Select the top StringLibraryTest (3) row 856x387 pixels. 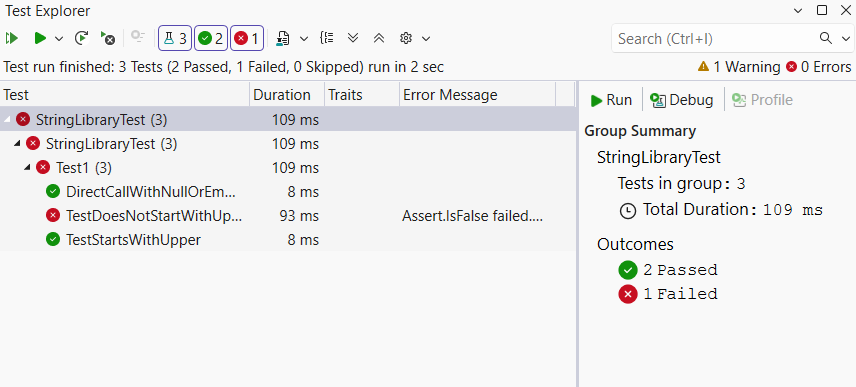(x=288, y=119)
